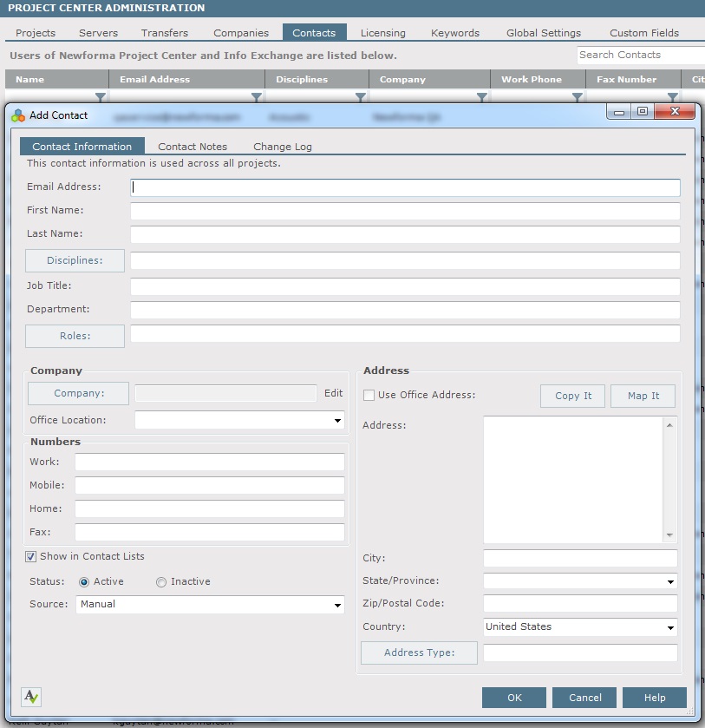
Task: Filter the Company column
Action: coord(482,97)
